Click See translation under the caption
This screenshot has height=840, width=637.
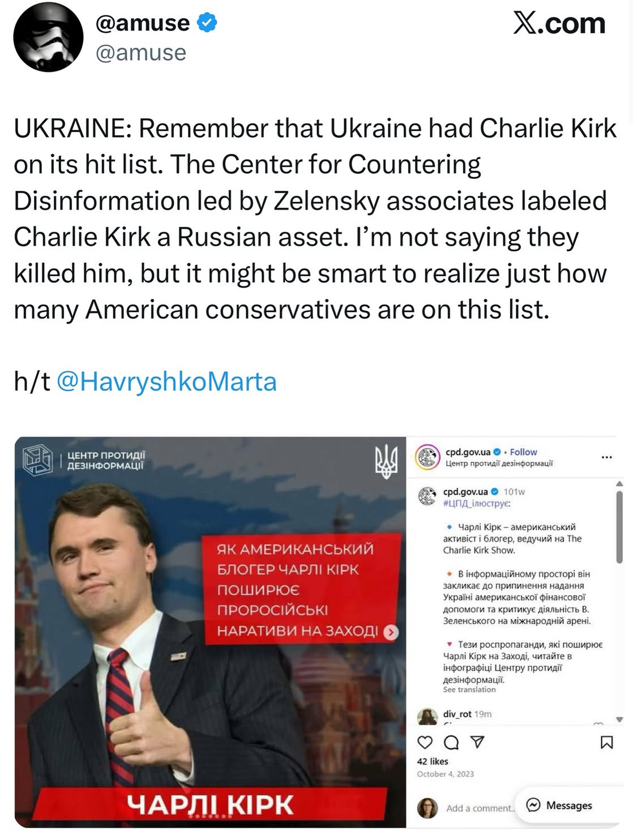[469, 689]
